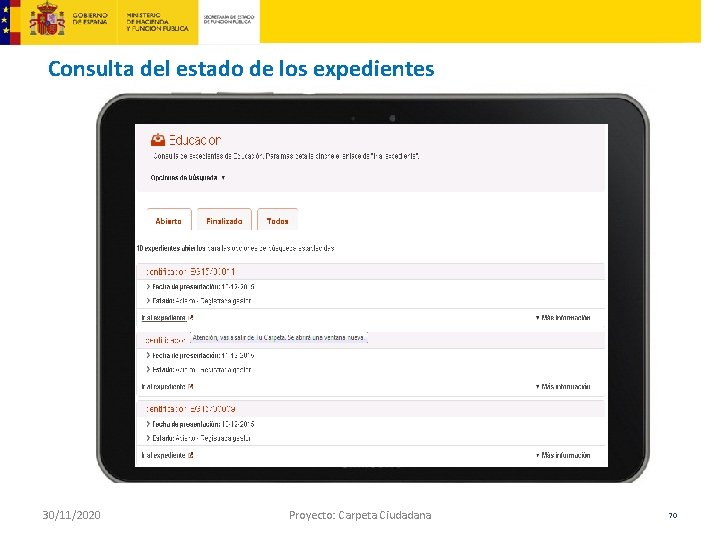The width and height of the screenshot is (720, 540).
Task: Expand Más información for the middle expediente
Action: (x=563, y=387)
